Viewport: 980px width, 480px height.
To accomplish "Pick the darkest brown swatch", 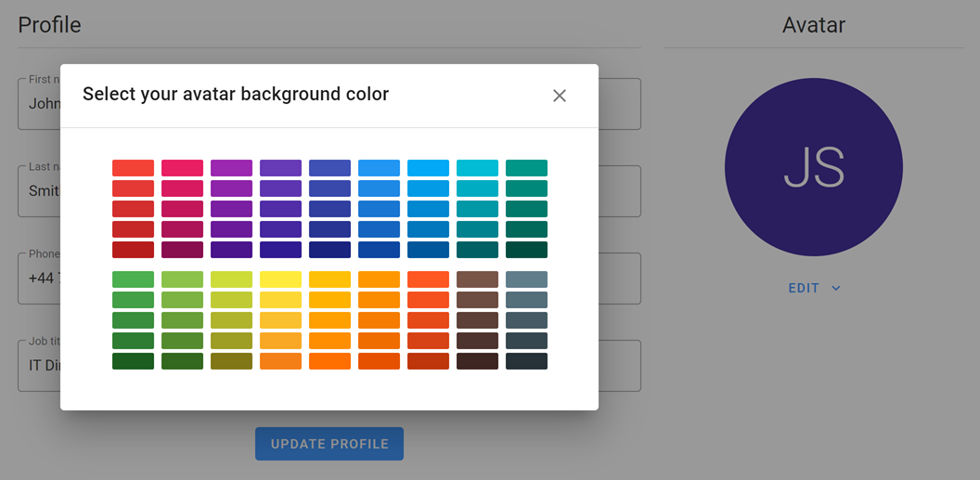I will click(x=477, y=361).
